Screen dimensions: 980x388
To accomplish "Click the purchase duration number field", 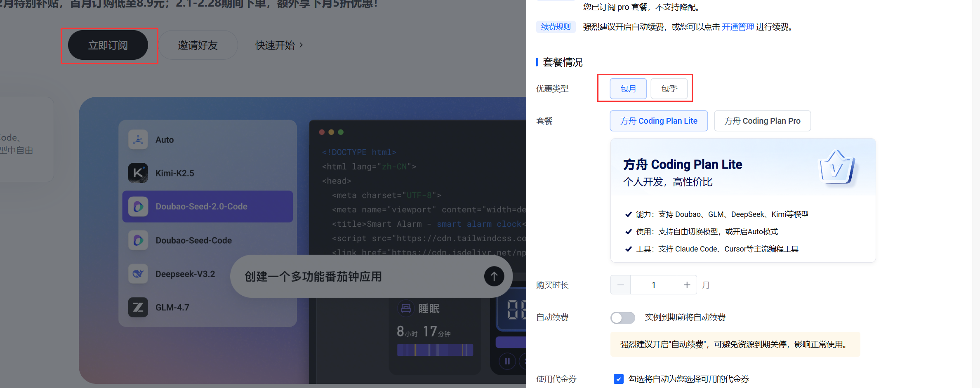I will 654,285.
